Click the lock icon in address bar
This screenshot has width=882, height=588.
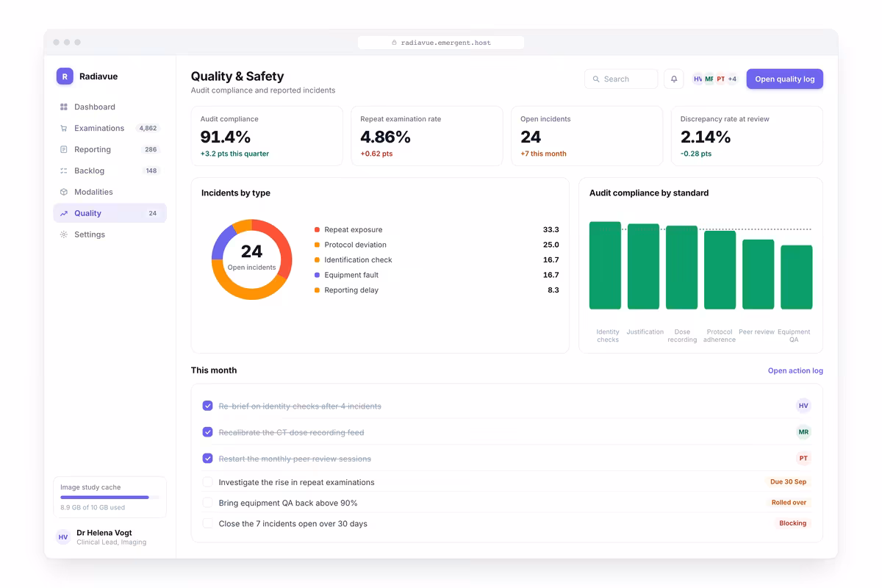point(395,43)
